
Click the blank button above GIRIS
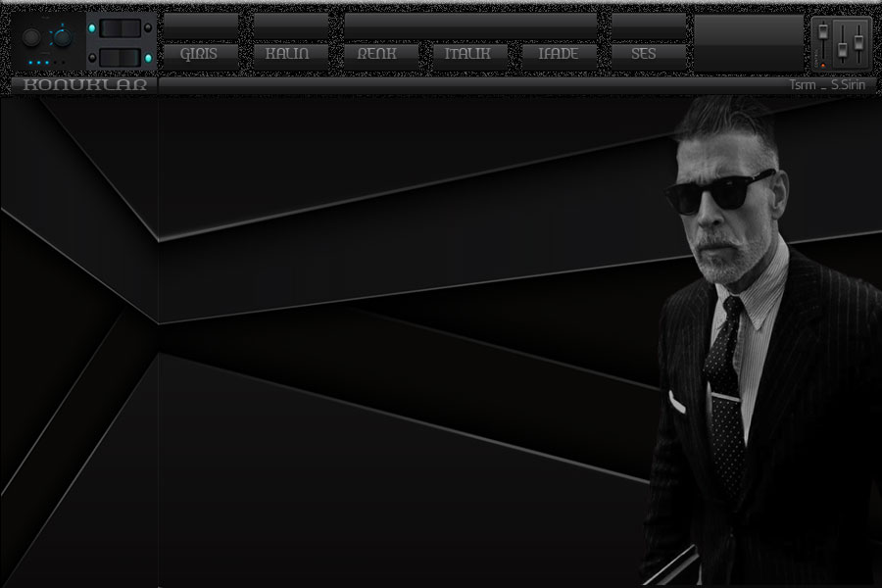(x=200, y=25)
